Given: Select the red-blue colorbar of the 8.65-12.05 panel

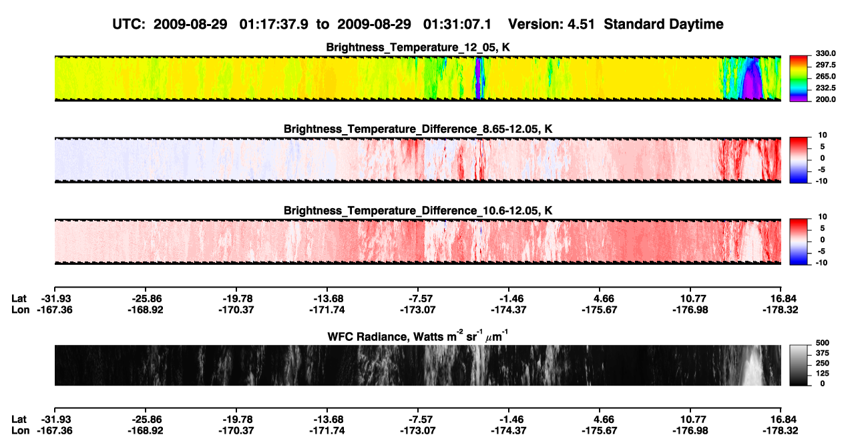Looking at the screenshot, I should (799, 159).
